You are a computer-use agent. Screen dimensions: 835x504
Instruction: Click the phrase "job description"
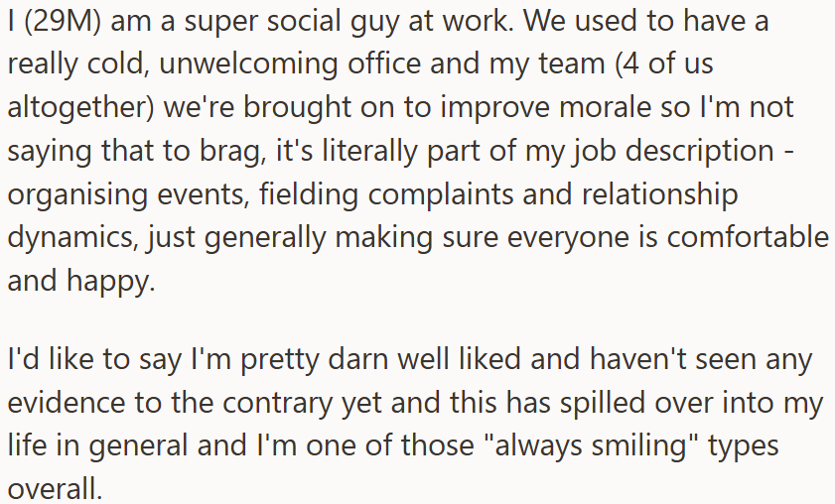pyautogui.click(x=673, y=151)
